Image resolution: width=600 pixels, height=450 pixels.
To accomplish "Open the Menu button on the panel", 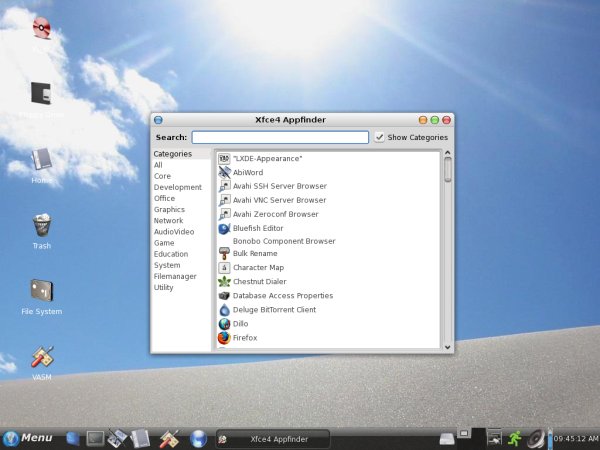I will coord(28,438).
